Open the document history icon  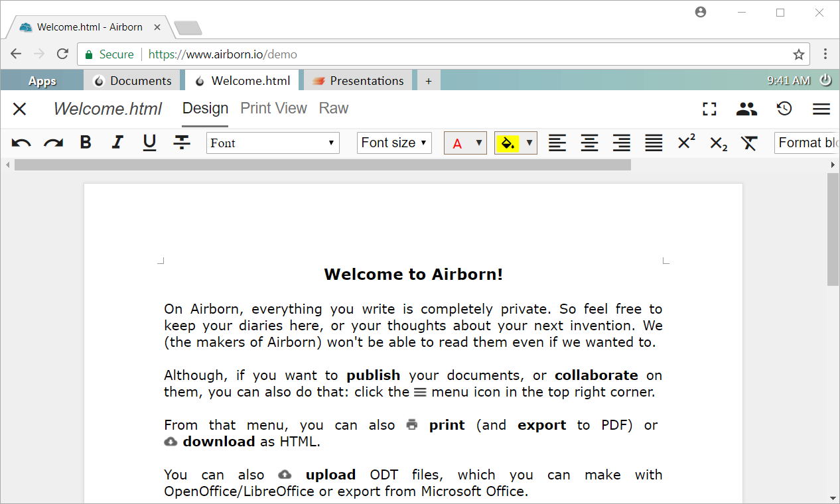tap(784, 109)
